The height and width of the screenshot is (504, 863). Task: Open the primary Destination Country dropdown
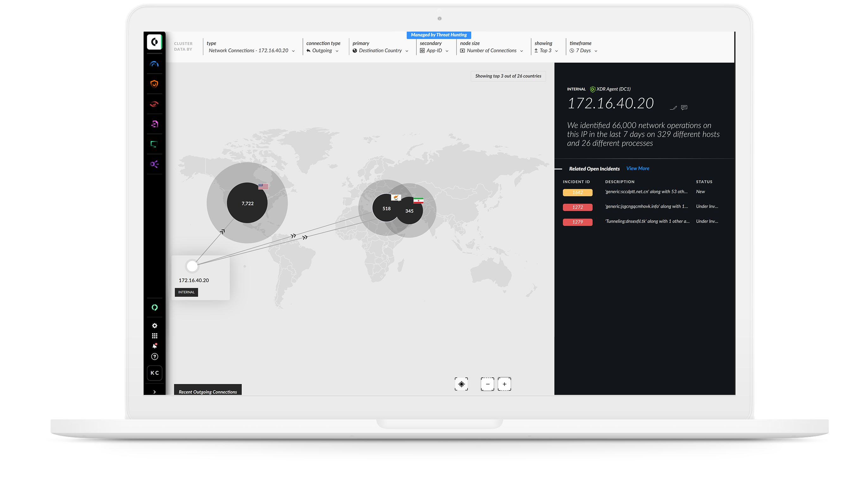[381, 51]
